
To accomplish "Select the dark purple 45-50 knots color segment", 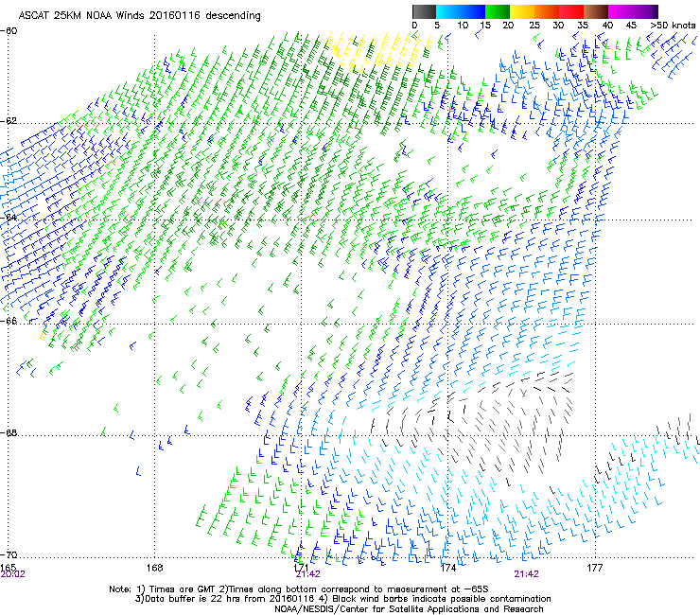I will pyautogui.click(x=645, y=11).
